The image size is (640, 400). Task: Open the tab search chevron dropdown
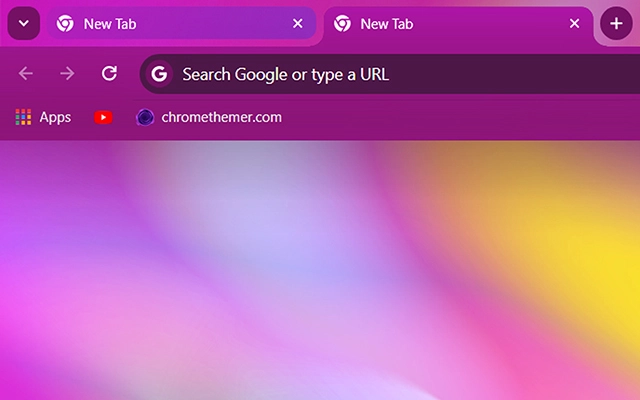(x=23, y=24)
